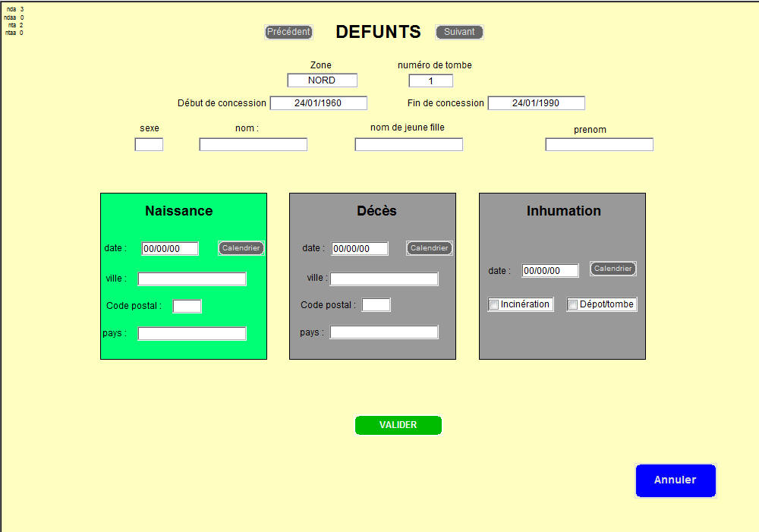Open Calendrier for Décès date

[429, 248]
